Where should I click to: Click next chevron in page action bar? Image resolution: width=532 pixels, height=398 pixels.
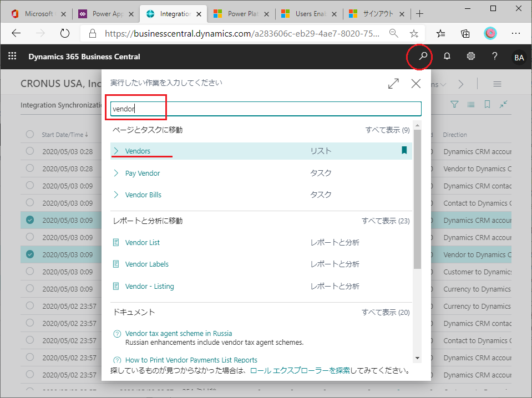[461, 84]
